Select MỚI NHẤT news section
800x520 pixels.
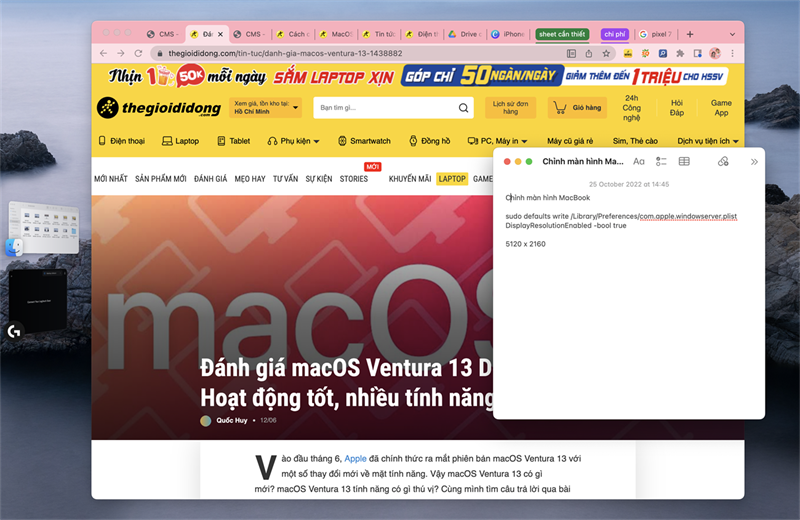click(x=111, y=179)
